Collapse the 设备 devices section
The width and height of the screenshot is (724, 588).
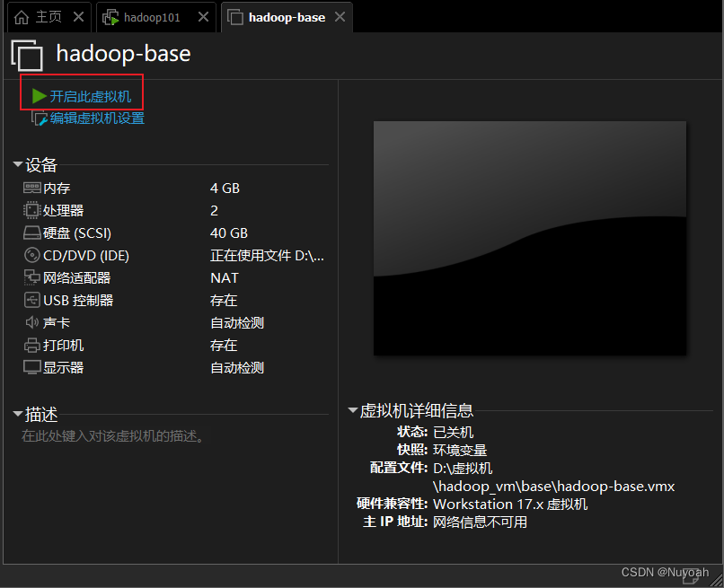[x=18, y=164]
